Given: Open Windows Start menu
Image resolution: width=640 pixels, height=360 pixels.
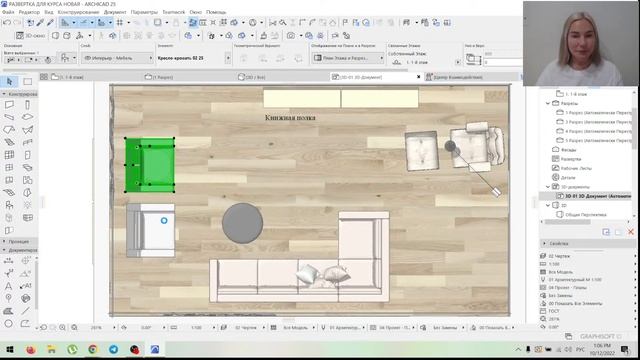Looking at the screenshot, I should (x=10, y=349).
